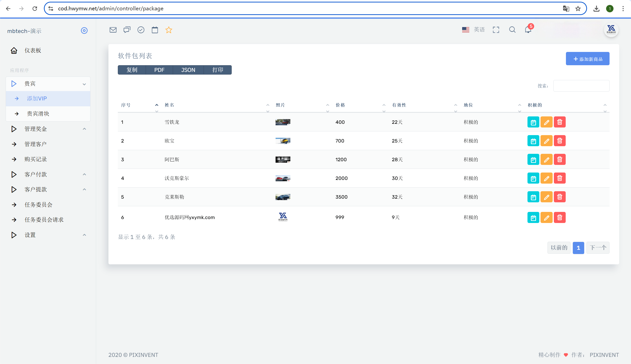Click the yellow star favorites icon
This screenshot has width=631, height=364.
coord(169,30)
